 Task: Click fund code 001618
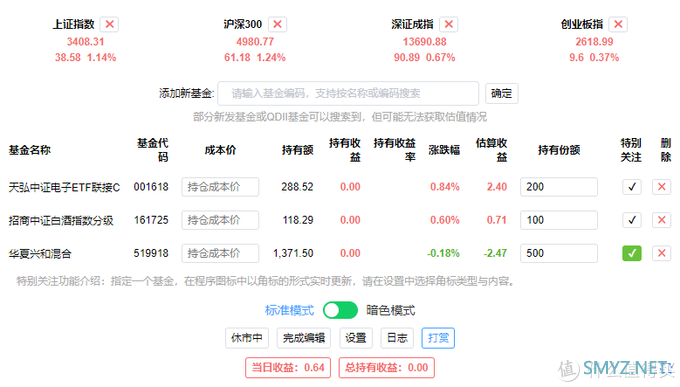tap(151, 187)
